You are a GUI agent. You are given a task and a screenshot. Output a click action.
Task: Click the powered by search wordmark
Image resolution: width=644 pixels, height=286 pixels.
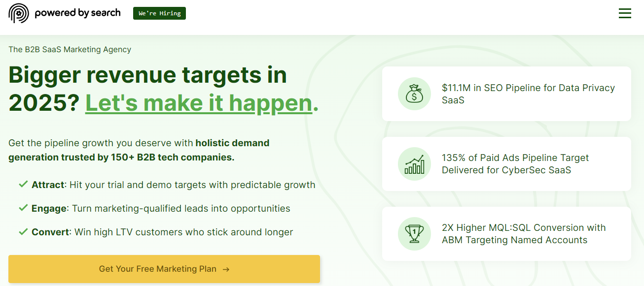(x=77, y=13)
